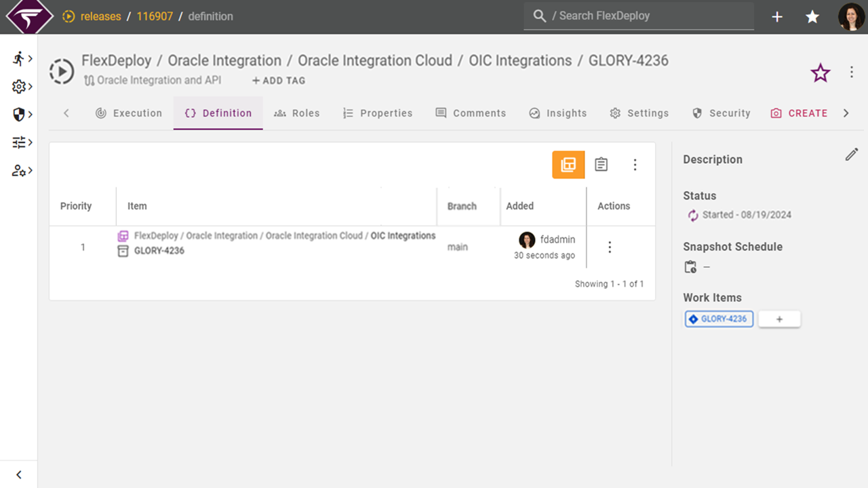The image size is (868, 488).
Task: Add a work item with plus button
Action: click(x=779, y=319)
